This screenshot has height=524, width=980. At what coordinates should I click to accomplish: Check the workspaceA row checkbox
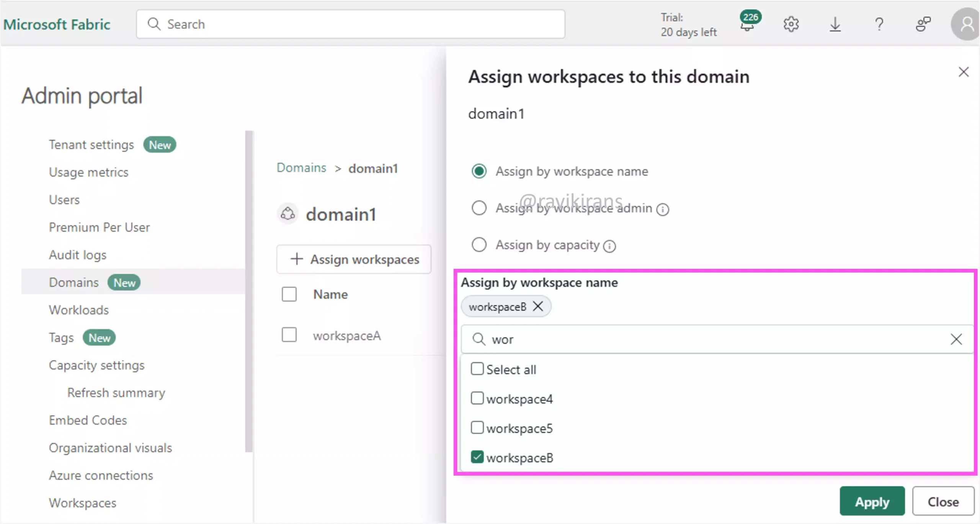(289, 334)
